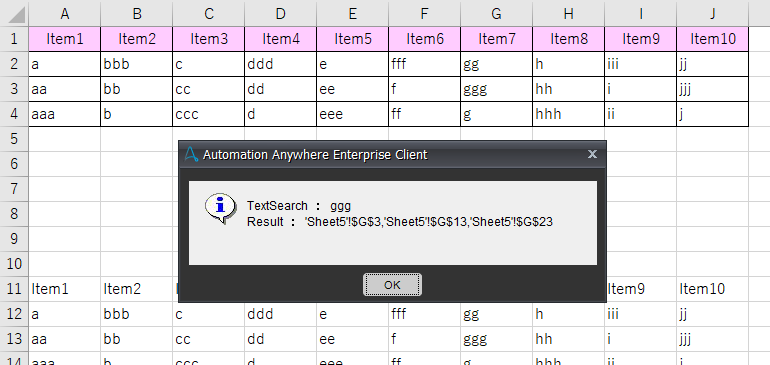
Task: Click Item10 cell in row 11
Action: coord(713,289)
